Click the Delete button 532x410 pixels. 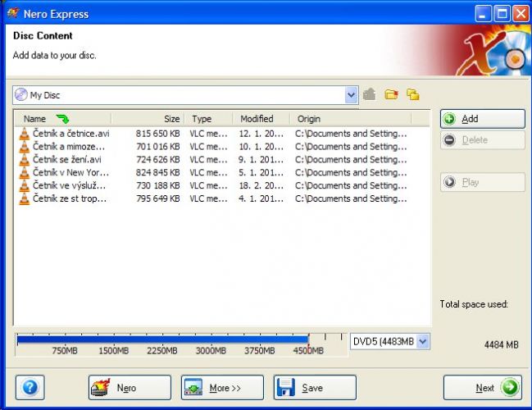click(483, 140)
